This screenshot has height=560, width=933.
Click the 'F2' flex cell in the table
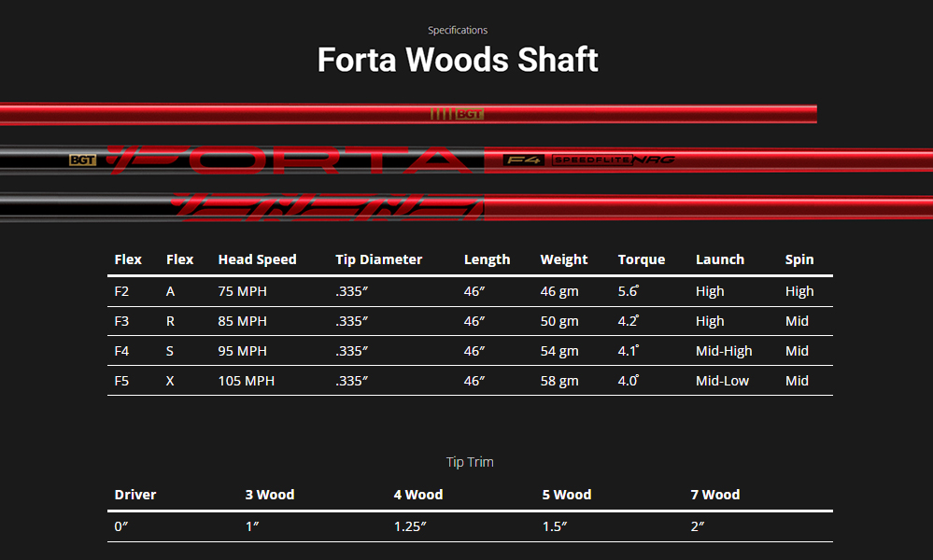[x=121, y=291]
